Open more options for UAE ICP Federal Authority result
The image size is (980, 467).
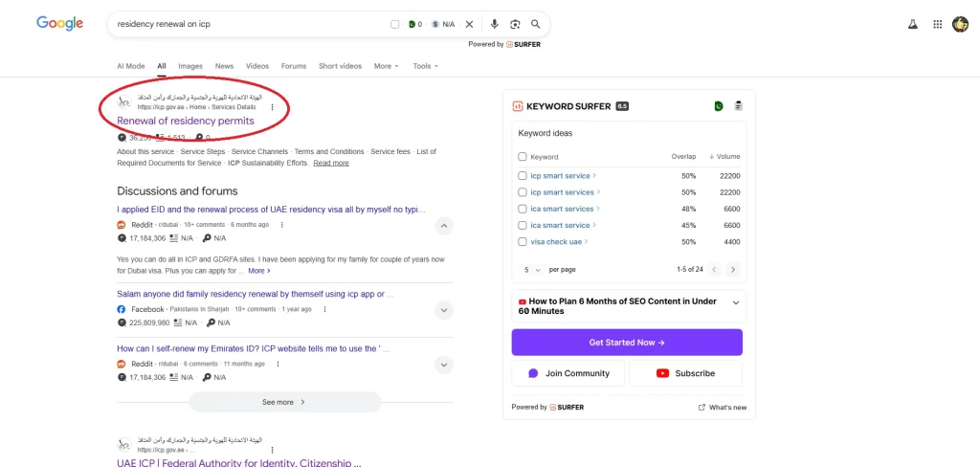click(272, 450)
